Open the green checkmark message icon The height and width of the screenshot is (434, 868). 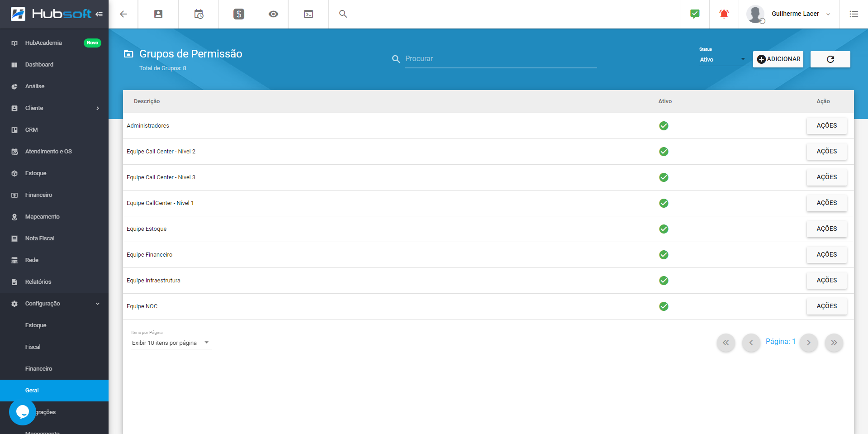click(x=695, y=14)
